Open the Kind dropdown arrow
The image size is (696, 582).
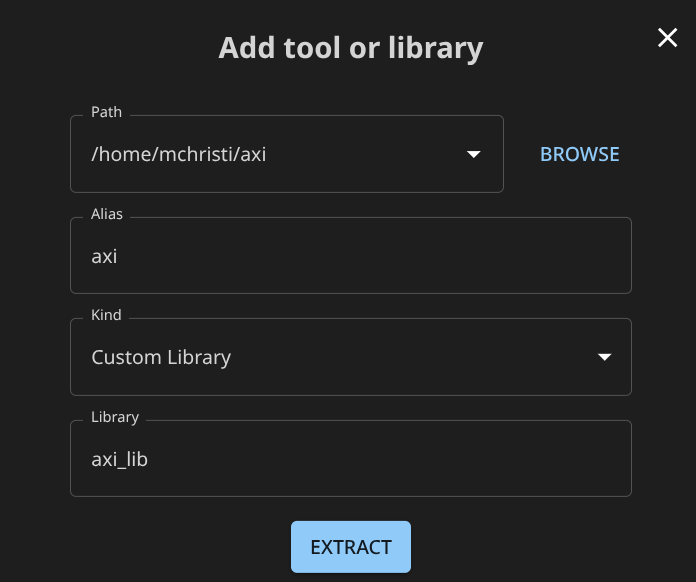coord(603,357)
